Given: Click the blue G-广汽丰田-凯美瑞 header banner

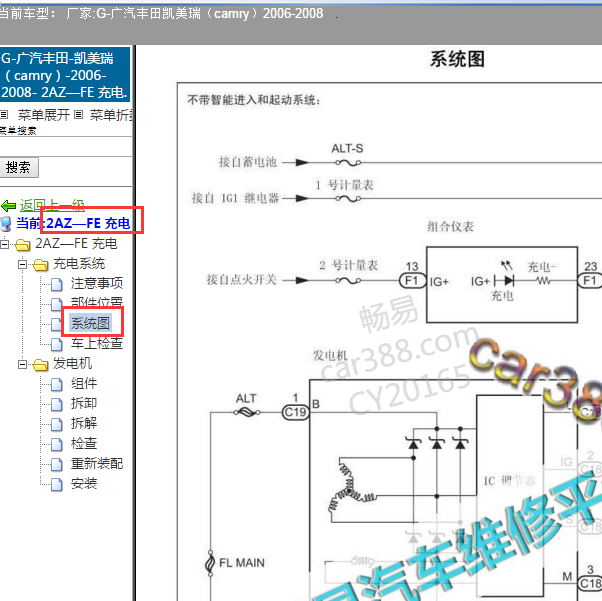Looking at the screenshot, I should point(64,75).
